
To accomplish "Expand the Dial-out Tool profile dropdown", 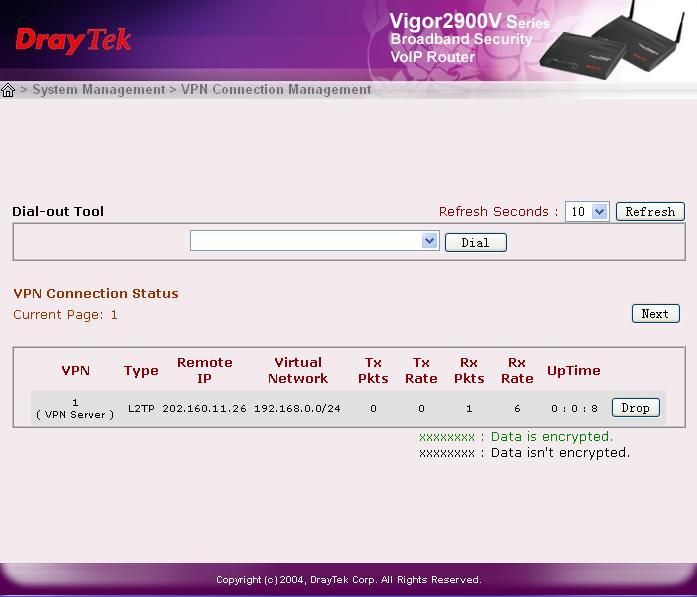I will pos(315,241).
